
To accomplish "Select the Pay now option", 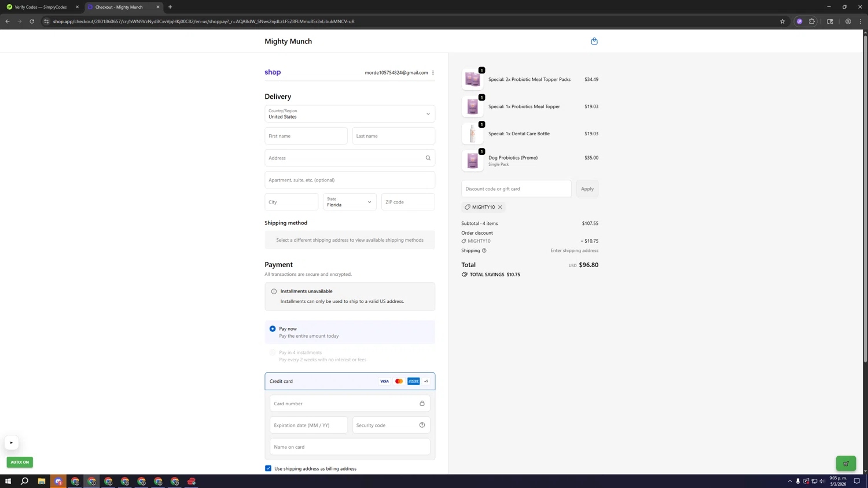I will 273,328.
